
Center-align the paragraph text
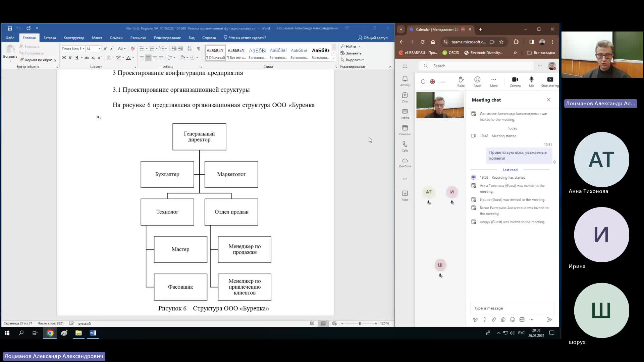pos(148,58)
